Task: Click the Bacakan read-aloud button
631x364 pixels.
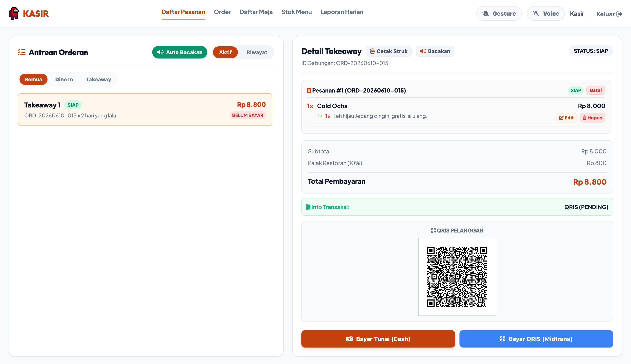Action: (x=435, y=51)
